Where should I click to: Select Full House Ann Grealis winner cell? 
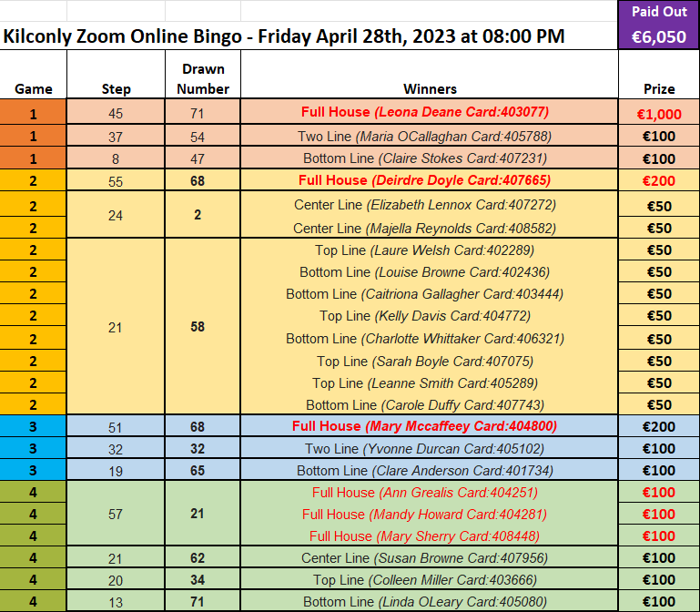[x=430, y=492]
